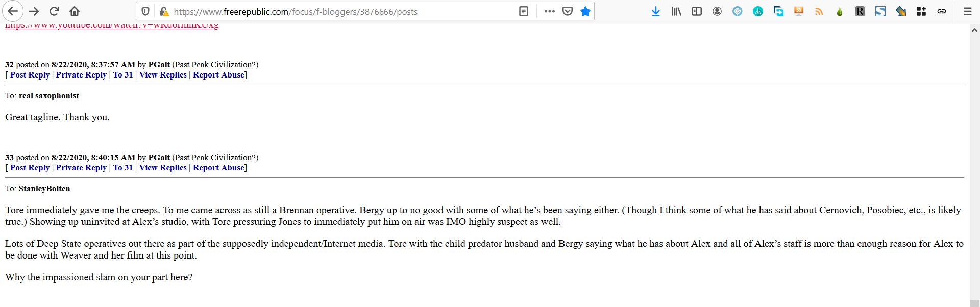This screenshot has width=980, height=307.
Task: Reload the current page
Action: tap(54, 11)
